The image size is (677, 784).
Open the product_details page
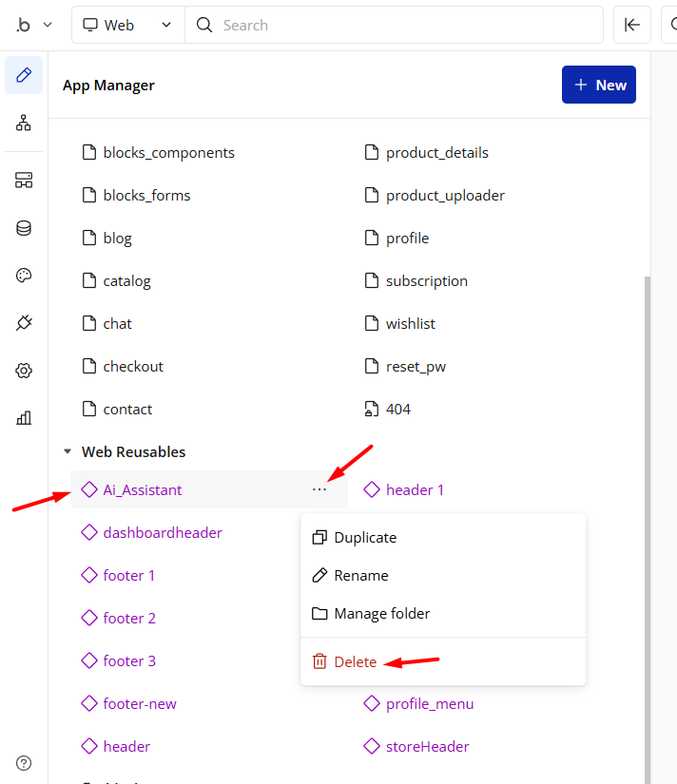coord(436,153)
